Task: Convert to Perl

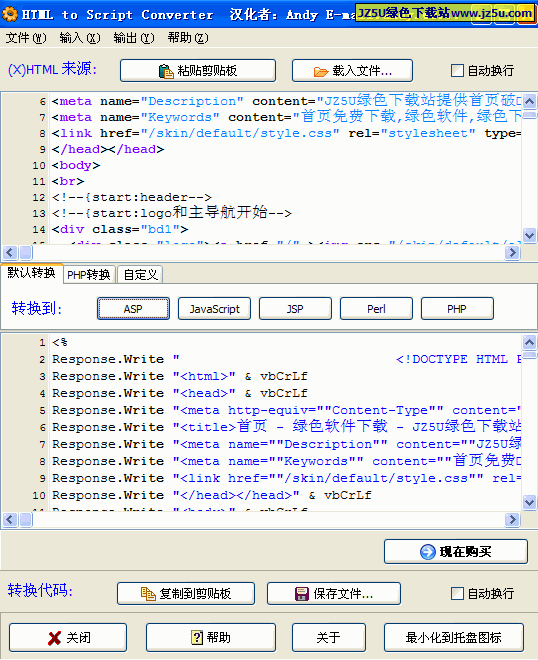Action: tap(376, 309)
